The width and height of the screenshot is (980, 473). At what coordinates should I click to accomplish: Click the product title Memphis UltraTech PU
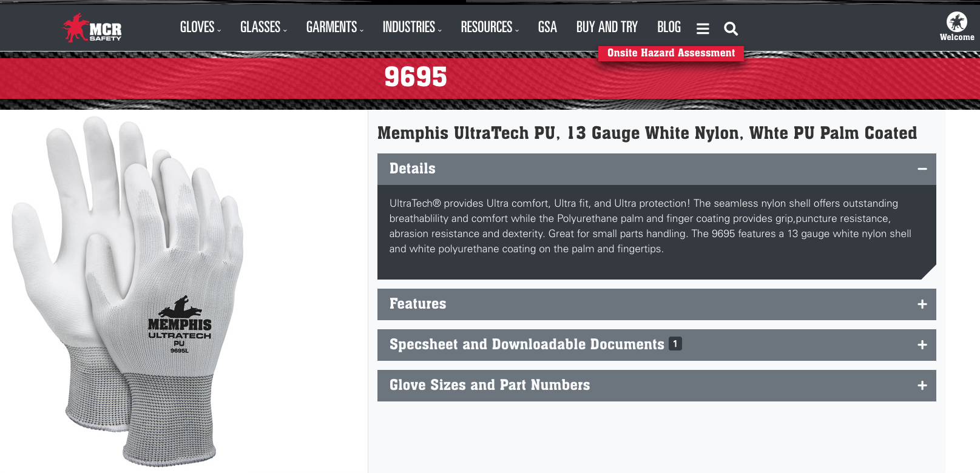tap(647, 133)
